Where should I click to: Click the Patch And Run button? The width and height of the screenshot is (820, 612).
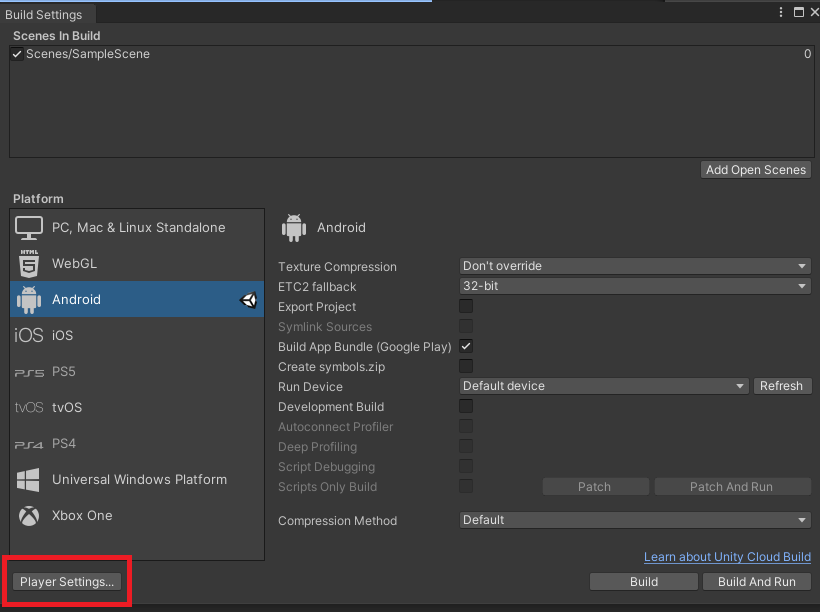point(732,486)
